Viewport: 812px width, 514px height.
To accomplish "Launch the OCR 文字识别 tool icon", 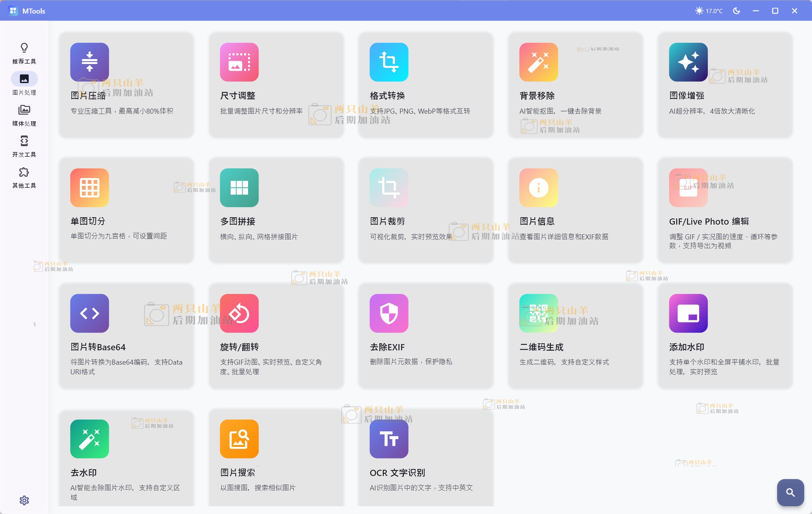I will [389, 439].
